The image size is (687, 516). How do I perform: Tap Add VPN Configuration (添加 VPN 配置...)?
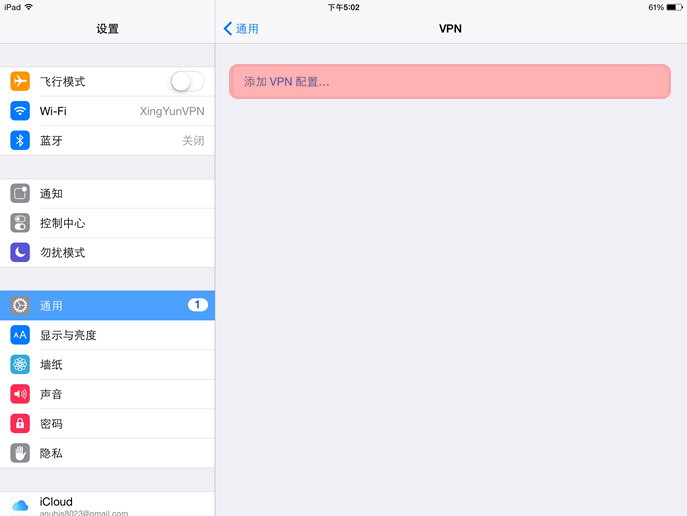pos(450,81)
